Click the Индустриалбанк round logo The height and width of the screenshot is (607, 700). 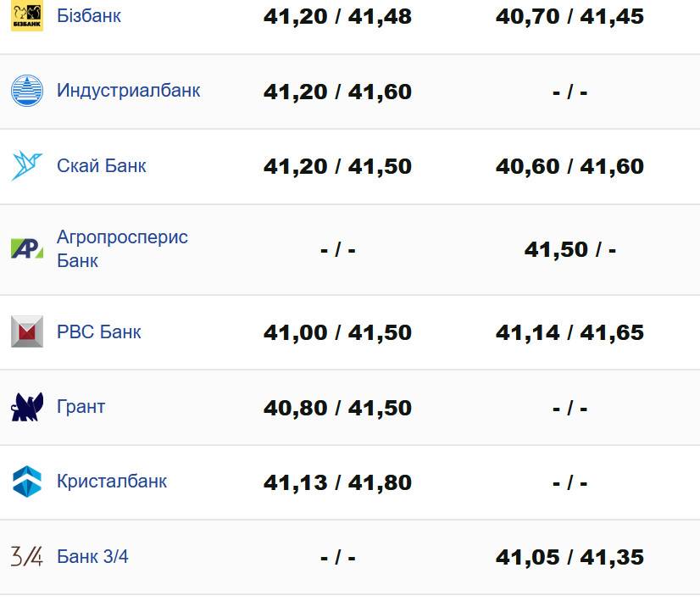click(27, 91)
